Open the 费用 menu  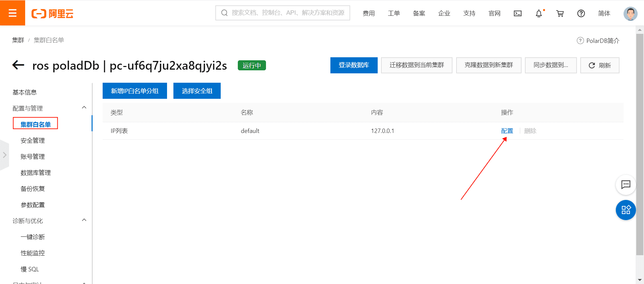tap(369, 13)
